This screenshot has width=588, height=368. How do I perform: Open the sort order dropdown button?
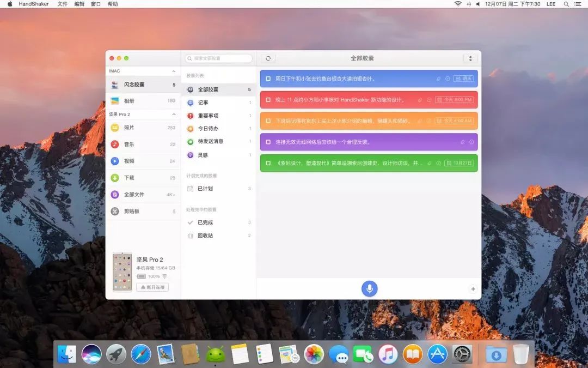(x=470, y=58)
